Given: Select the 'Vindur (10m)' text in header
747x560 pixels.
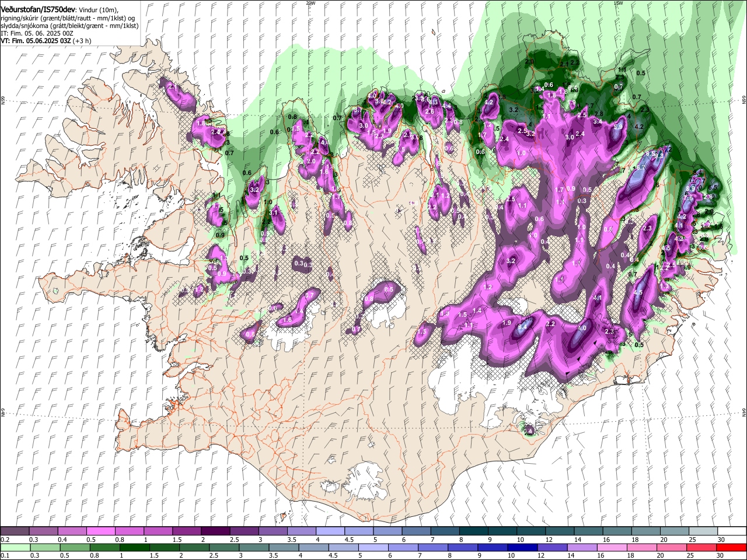Looking at the screenshot, I should (x=98, y=10).
